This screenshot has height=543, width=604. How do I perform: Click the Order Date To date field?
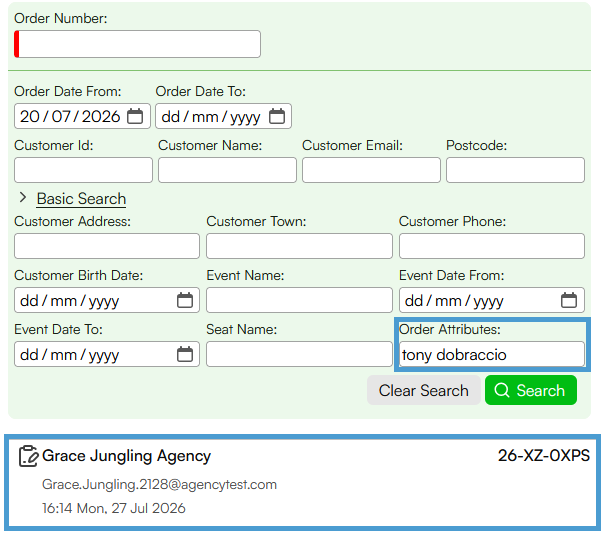(x=223, y=116)
